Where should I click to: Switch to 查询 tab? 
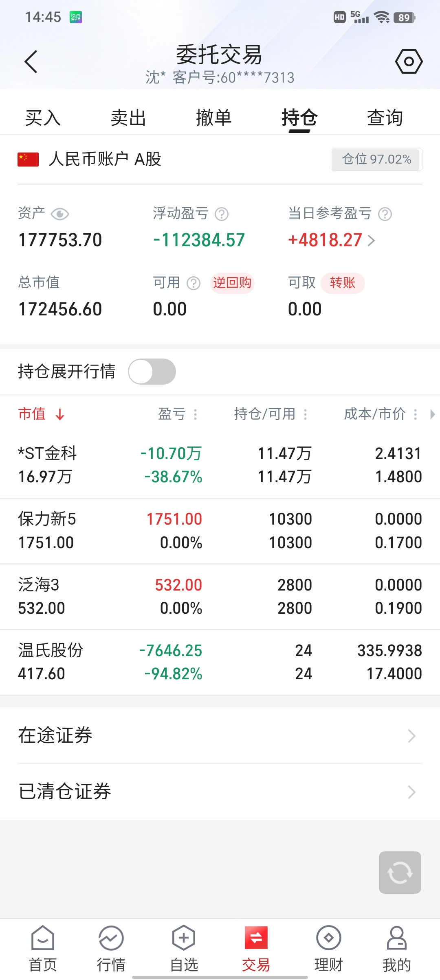(x=385, y=118)
